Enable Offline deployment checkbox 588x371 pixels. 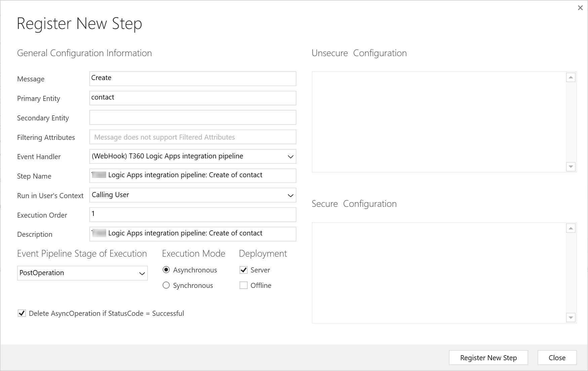(x=244, y=285)
